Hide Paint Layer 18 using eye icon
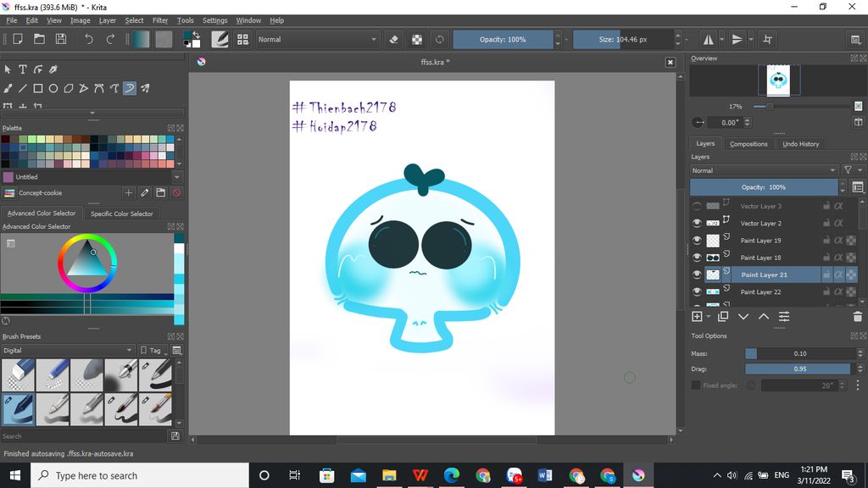This screenshot has width=868, height=488. click(697, 258)
